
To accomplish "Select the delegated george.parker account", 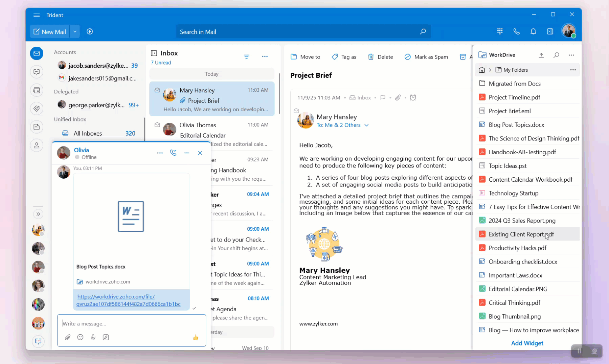I will pos(98,105).
